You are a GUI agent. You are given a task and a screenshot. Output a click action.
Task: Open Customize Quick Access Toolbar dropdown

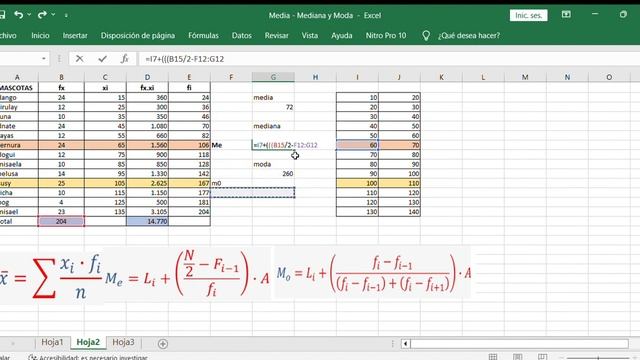click(66, 16)
